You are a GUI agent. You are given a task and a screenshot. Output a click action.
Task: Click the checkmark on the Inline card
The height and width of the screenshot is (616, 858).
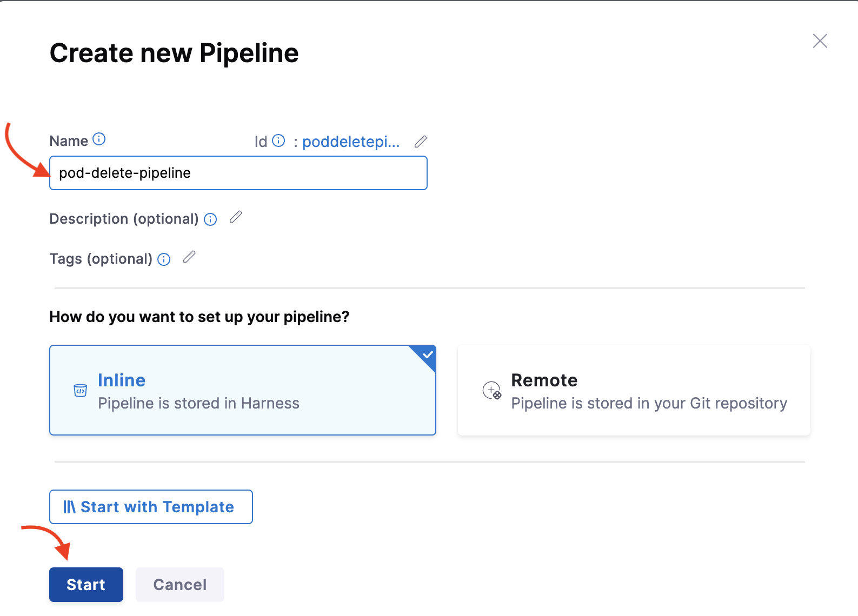[428, 355]
